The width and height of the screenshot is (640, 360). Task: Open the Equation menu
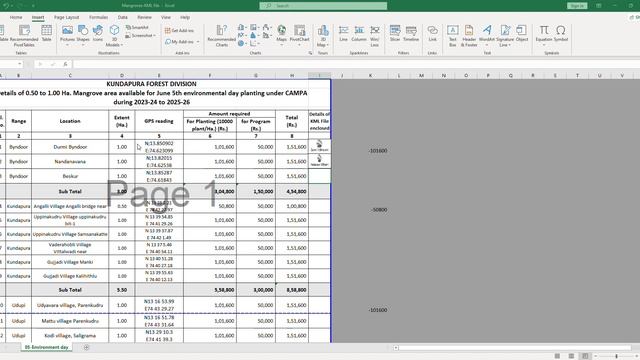coord(544,35)
